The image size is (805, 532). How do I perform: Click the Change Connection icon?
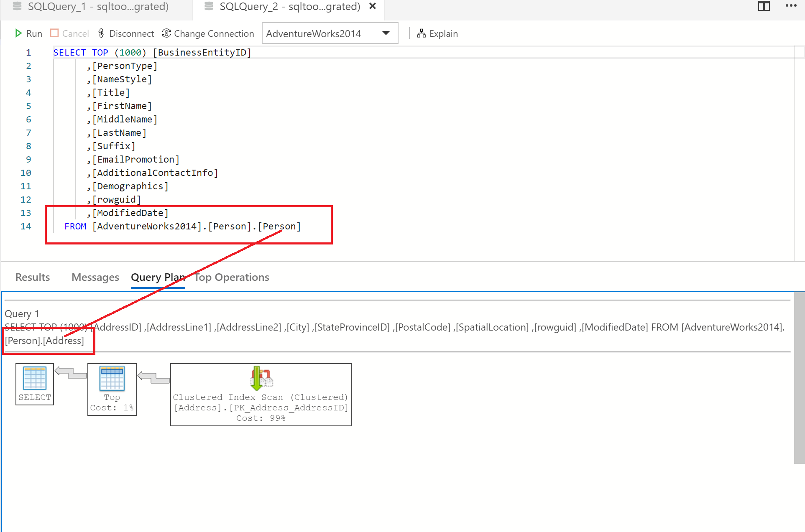[166, 33]
